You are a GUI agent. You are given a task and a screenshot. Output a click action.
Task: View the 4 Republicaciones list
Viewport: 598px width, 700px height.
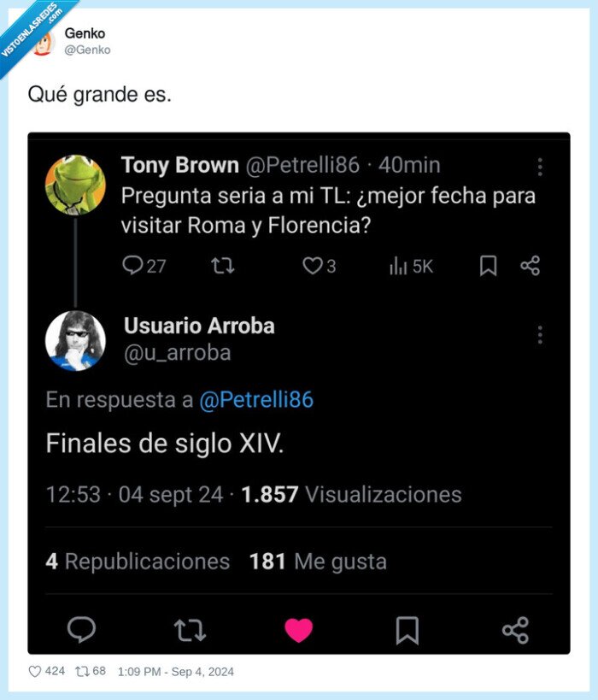[138, 562]
